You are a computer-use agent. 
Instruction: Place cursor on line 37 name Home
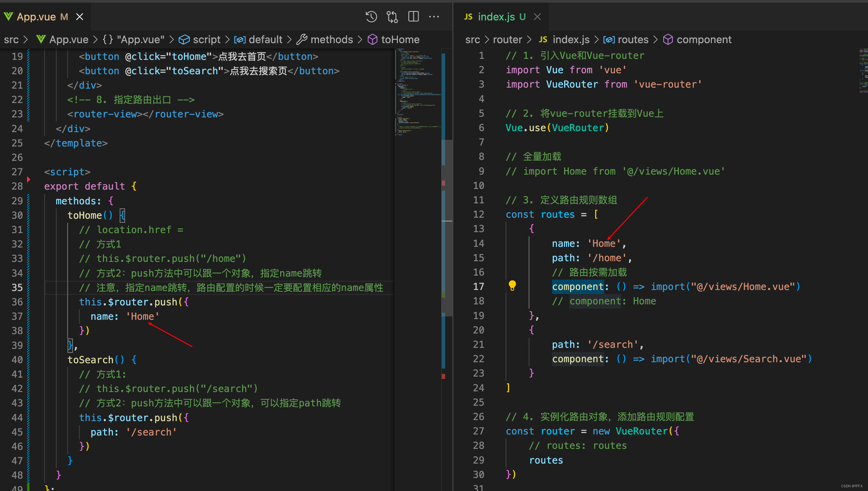(x=142, y=316)
